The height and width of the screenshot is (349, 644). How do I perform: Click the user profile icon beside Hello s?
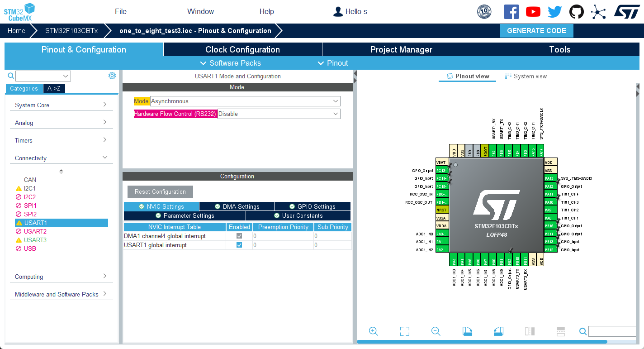[338, 12]
